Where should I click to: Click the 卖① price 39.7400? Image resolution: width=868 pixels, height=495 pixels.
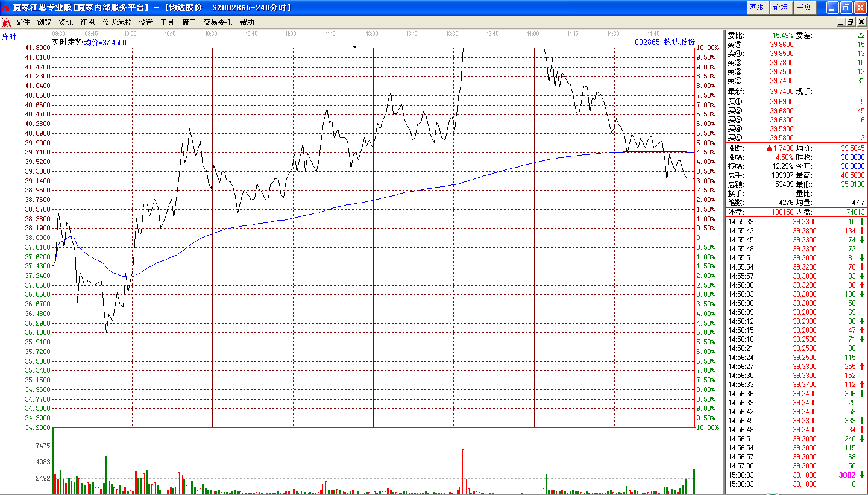782,81
